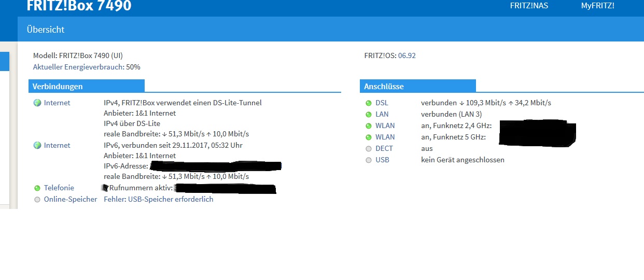Click the green LAN status indicator
Viewport: 644px width, 280px height.
click(369, 115)
